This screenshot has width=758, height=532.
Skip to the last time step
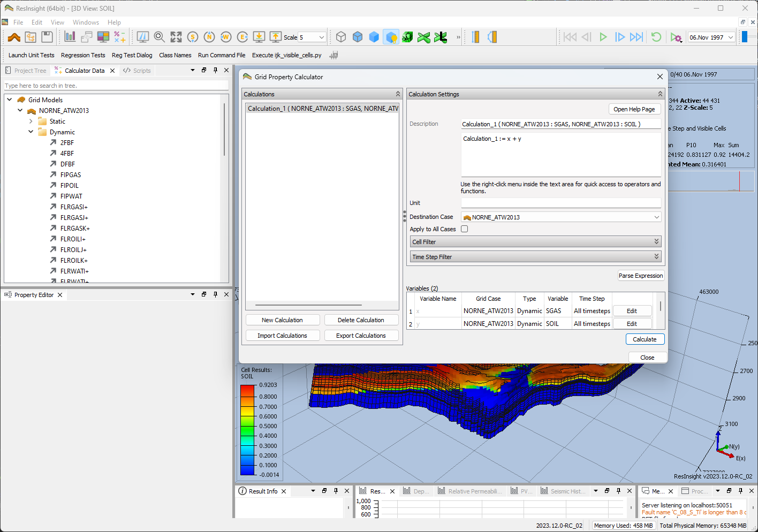(636, 37)
